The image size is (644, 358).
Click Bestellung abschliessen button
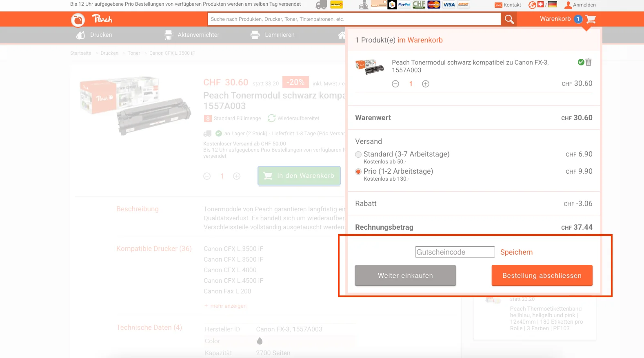click(542, 275)
